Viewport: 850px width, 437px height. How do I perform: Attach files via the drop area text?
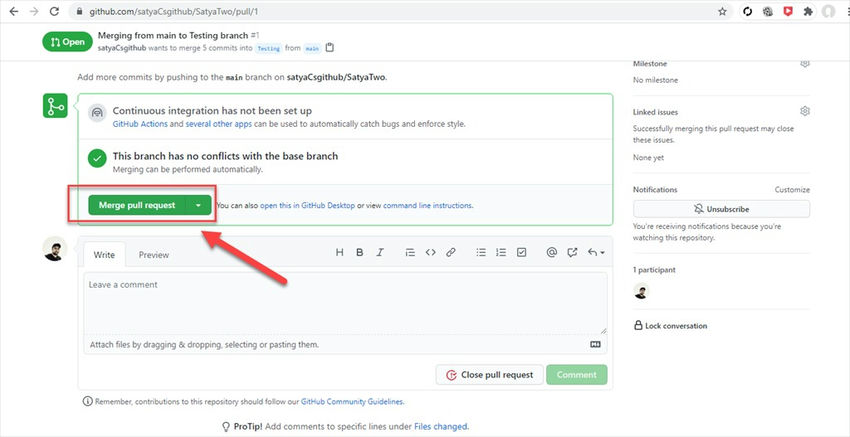point(204,344)
